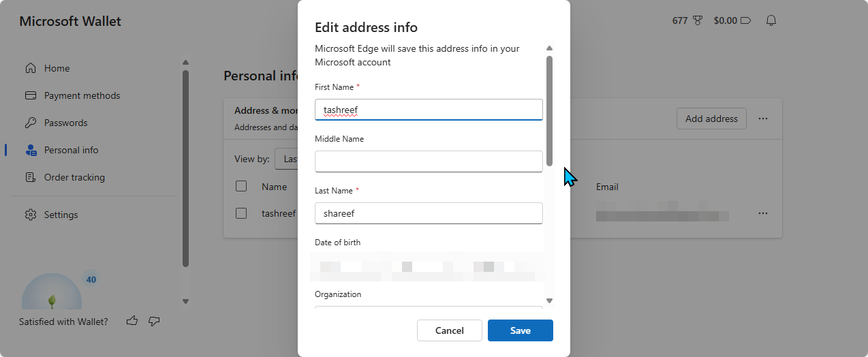
Task: Open Home in the Wallet sidebar
Action: [57, 68]
